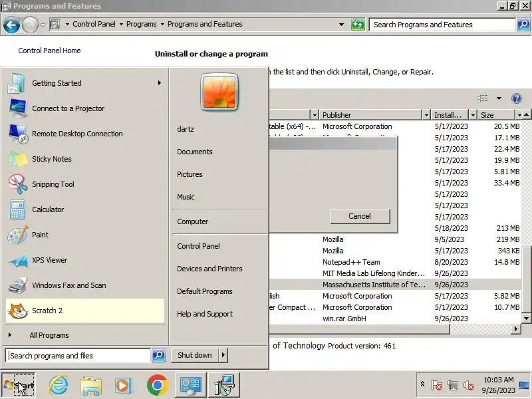Sort by the Publisher column header

pos(371,115)
